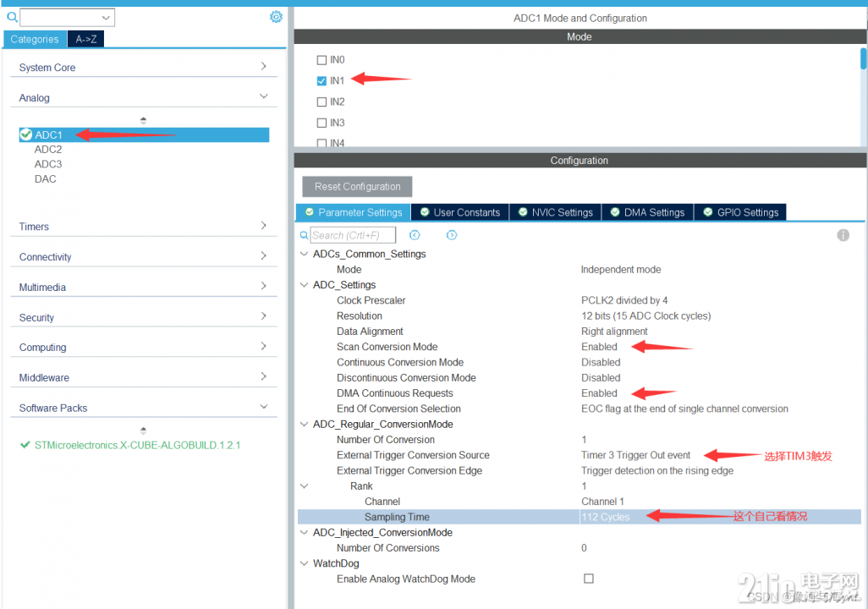Screen dimensions: 868x609
Task: Open the Sampling Time 112 Cycles value
Action: 605,517
